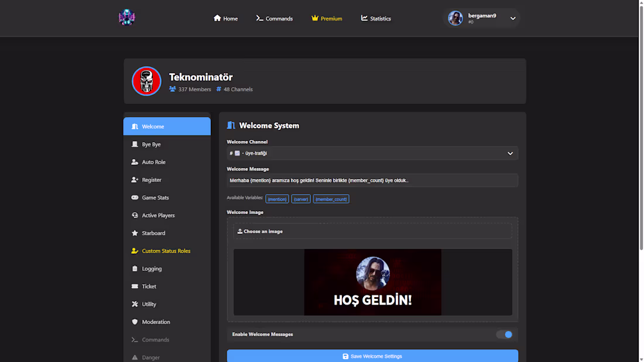644x362 pixels.
Task: Click the bergaman9 username text
Action: (x=482, y=16)
